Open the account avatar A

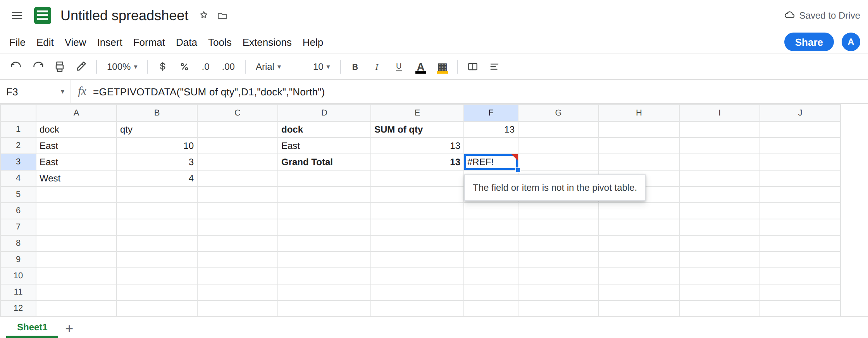[851, 42]
